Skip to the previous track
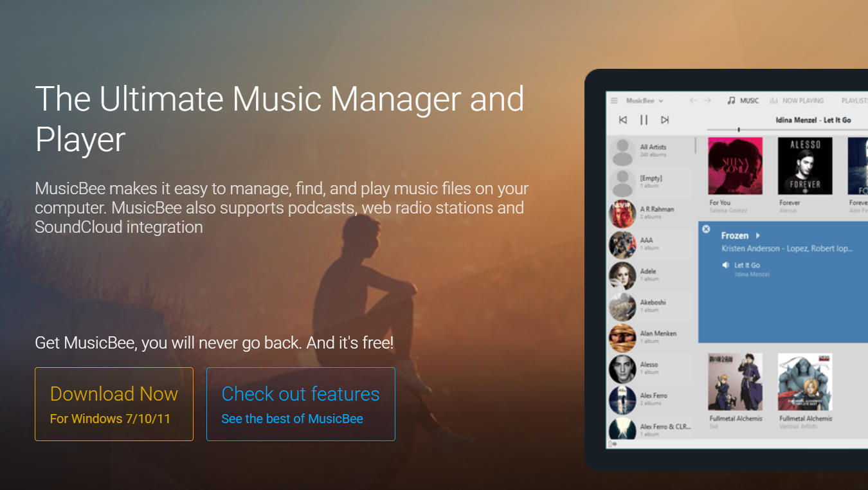Screen dimensions: 868x490 click(x=622, y=120)
